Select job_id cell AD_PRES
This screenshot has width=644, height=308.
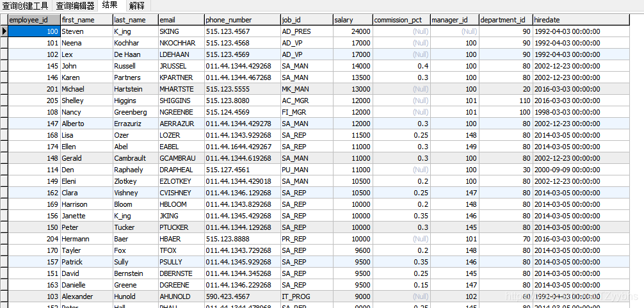click(x=307, y=31)
